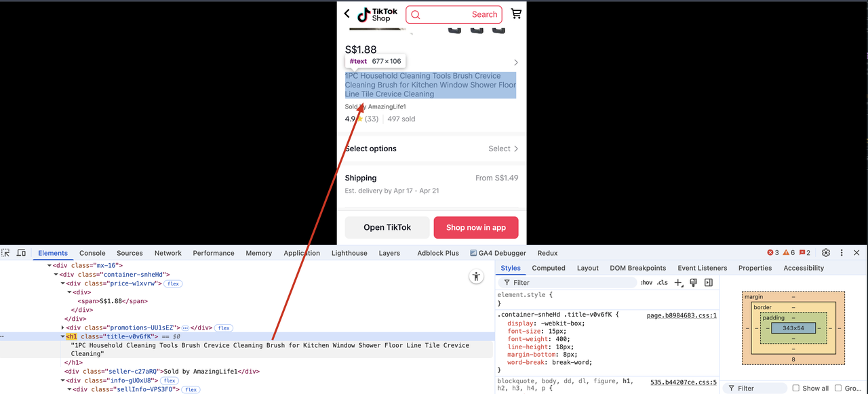868x394 pixels.
Task: Check the Group checkbox in computed pane
Action: point(839,389)
